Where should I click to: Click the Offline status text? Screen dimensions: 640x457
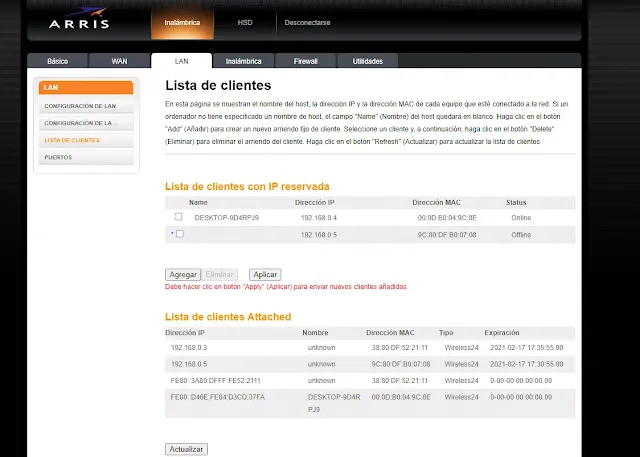pyautogui.click(x=521, y=235)
